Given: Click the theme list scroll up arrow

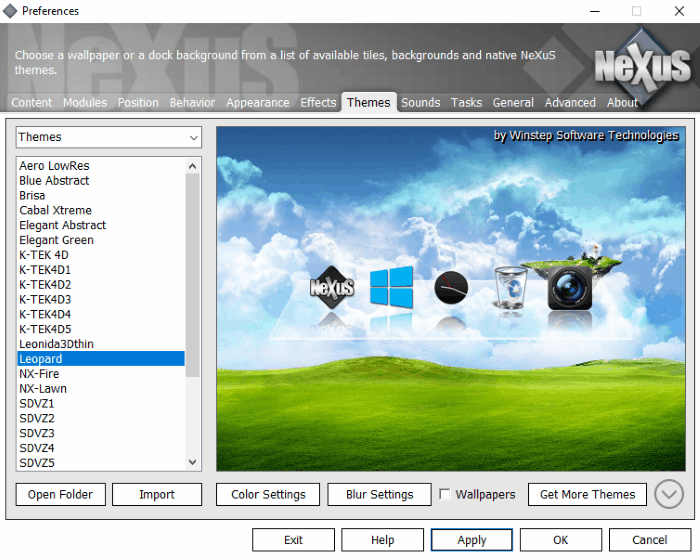Looking at the screenshot, I should coord(192,166).
